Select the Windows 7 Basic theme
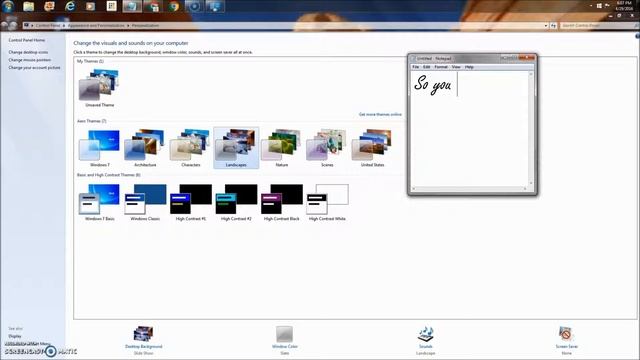640x360 pixels. 100,202
